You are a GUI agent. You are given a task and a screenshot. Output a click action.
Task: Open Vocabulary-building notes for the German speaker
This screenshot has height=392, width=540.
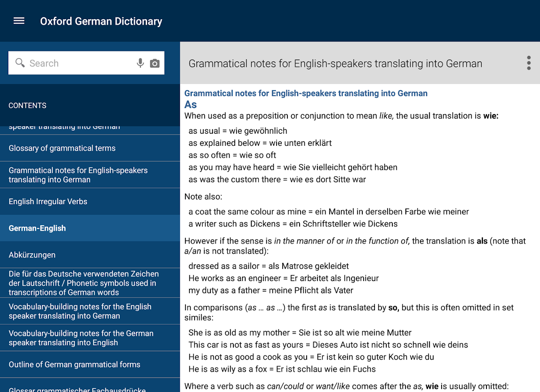click(90, 338)
